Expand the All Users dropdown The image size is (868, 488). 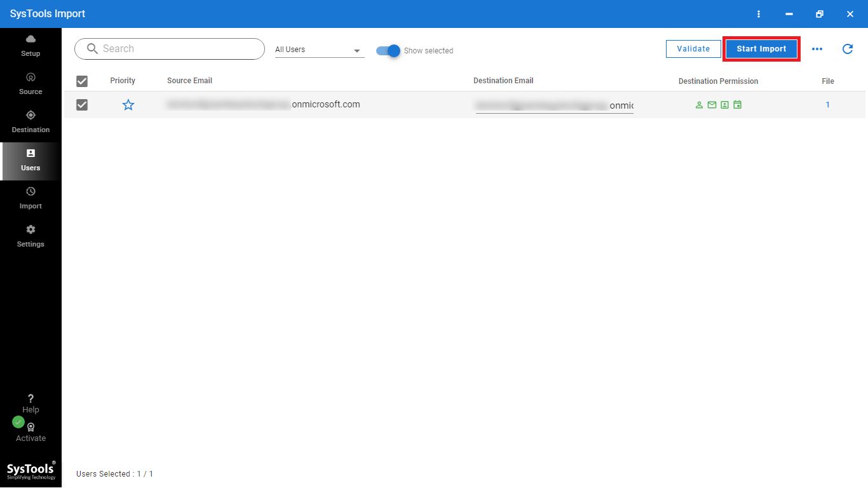(320, 50)
